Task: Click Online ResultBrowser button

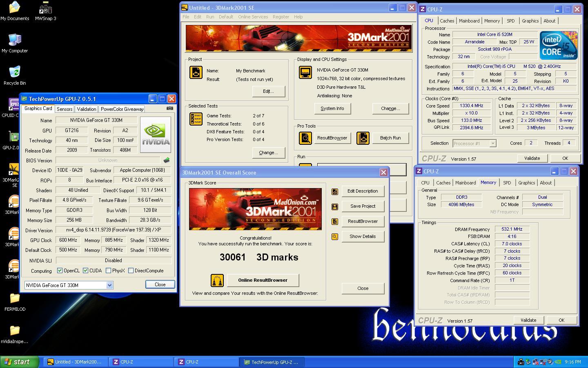Action: (263, 280)
